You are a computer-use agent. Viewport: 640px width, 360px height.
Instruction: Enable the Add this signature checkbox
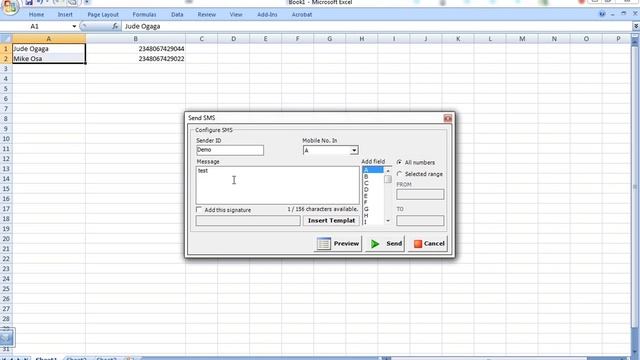tap(199, 210)
